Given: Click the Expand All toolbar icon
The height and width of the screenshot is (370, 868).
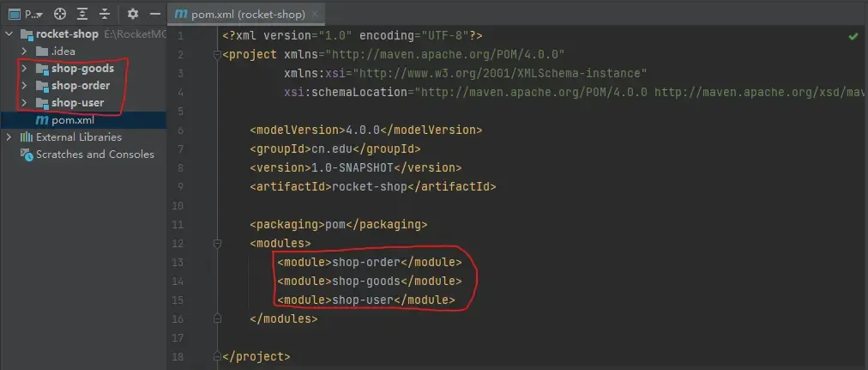Looking at the screenshot, I should (81, 15).
